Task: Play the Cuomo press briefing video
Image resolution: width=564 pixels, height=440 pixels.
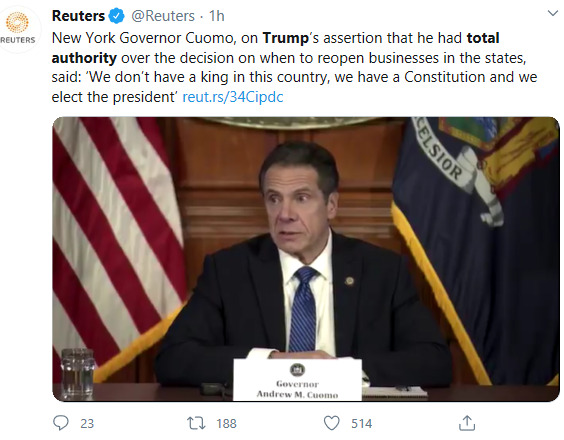Action: click(306, 259)
